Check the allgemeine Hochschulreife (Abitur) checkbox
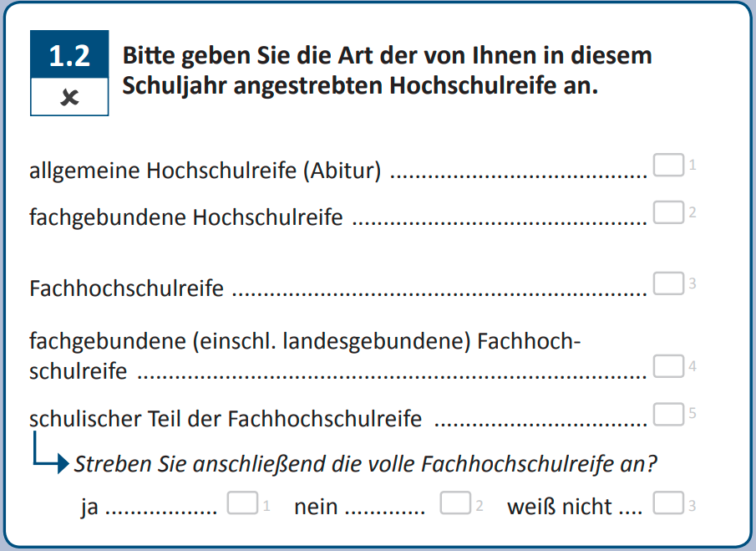Screen dimensions: 756x551 [668, 165]
